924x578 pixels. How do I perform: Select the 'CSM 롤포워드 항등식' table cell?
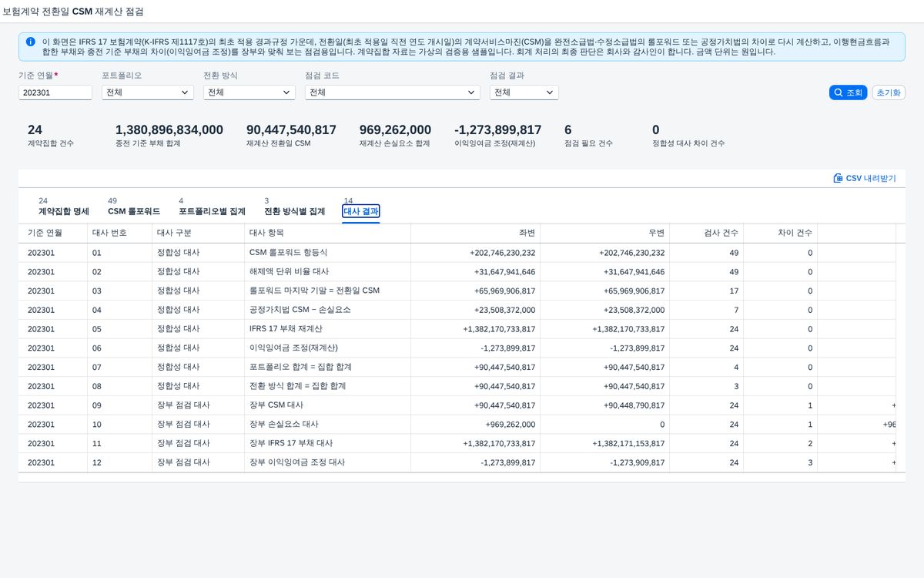pos(327,252)
